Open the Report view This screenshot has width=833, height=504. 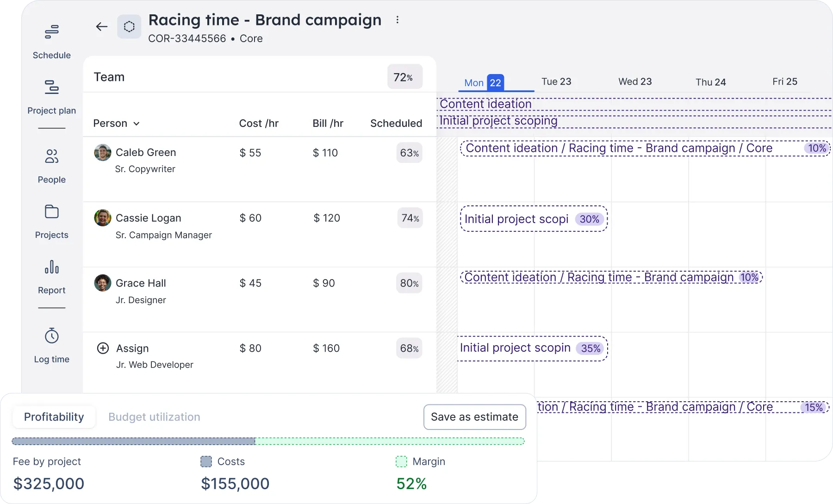(51, 275)
